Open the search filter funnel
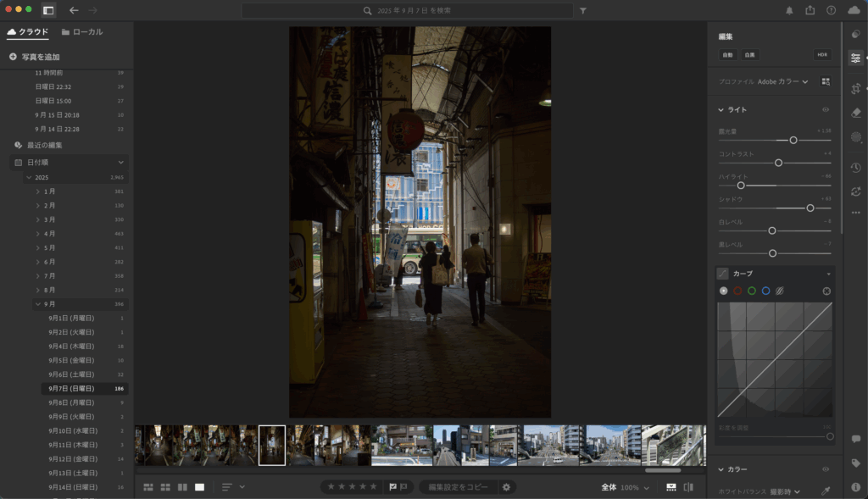The image size is (868, 499). (583, 11)
